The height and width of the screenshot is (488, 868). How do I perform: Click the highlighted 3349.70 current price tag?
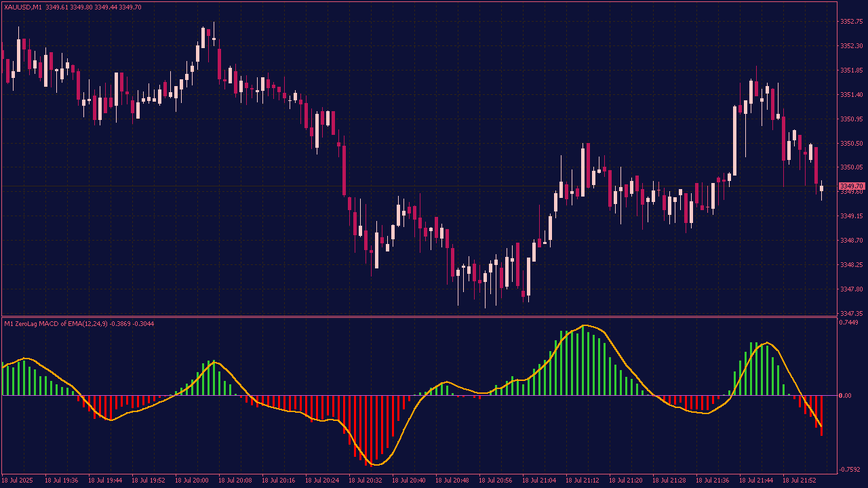851,186
